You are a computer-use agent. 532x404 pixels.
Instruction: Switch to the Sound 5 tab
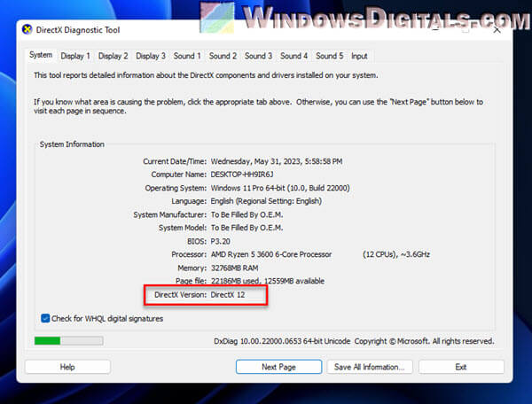330,56
